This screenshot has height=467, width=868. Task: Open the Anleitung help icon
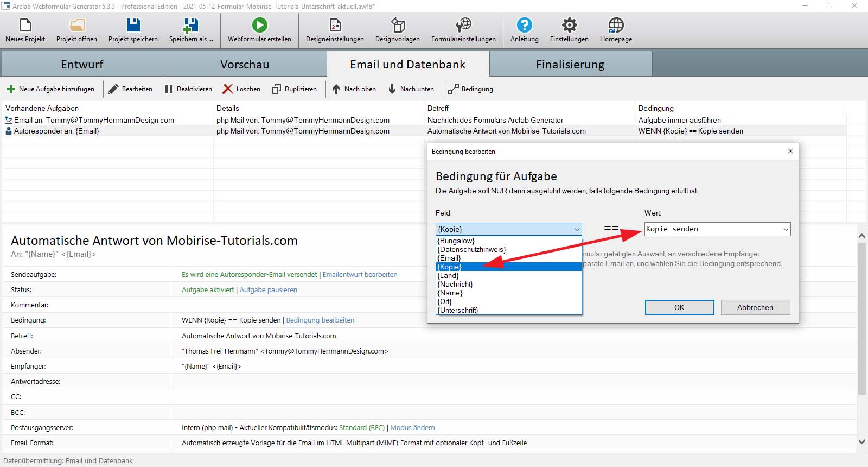(524, 26)
